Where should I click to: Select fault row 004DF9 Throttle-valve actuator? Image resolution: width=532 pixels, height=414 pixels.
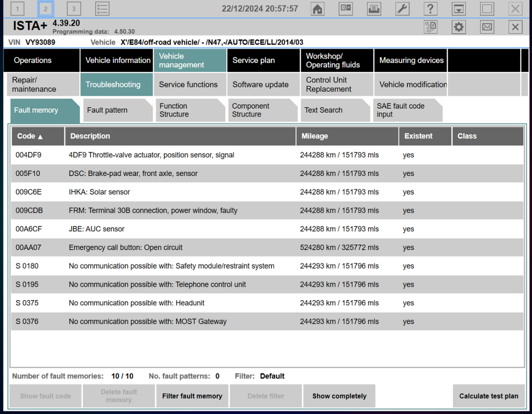[x=267, y=155]
